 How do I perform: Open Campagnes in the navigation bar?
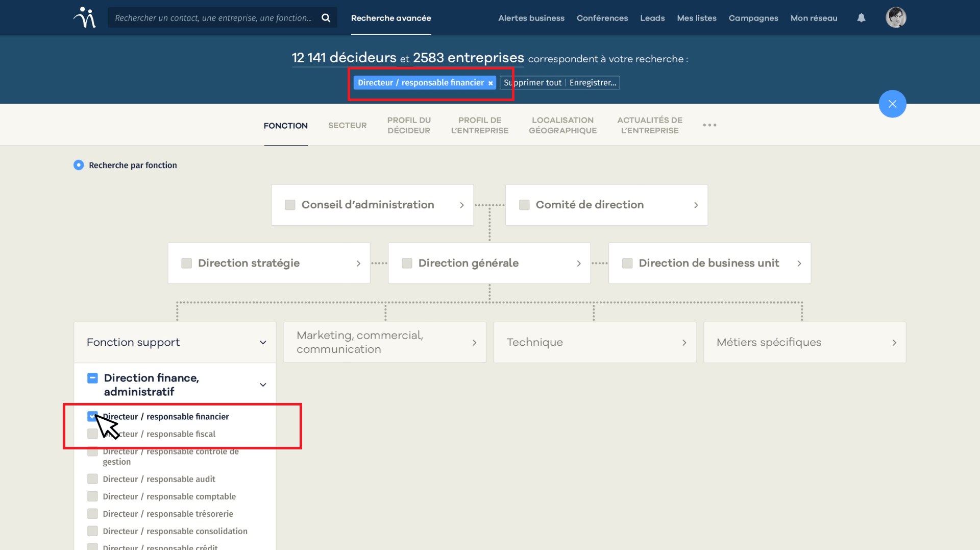click(x=753, y=18)
